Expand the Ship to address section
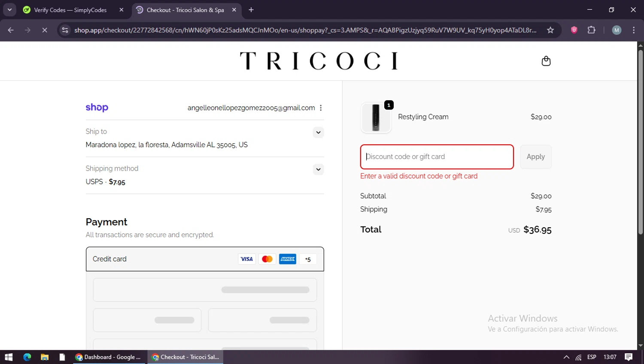The width and height of the screenshot is (644, 364). [x=318, y=132]
